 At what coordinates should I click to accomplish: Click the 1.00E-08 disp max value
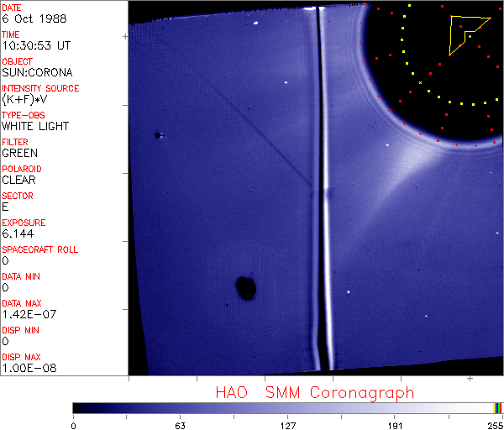pyautogui.click(x=29, y=368)
